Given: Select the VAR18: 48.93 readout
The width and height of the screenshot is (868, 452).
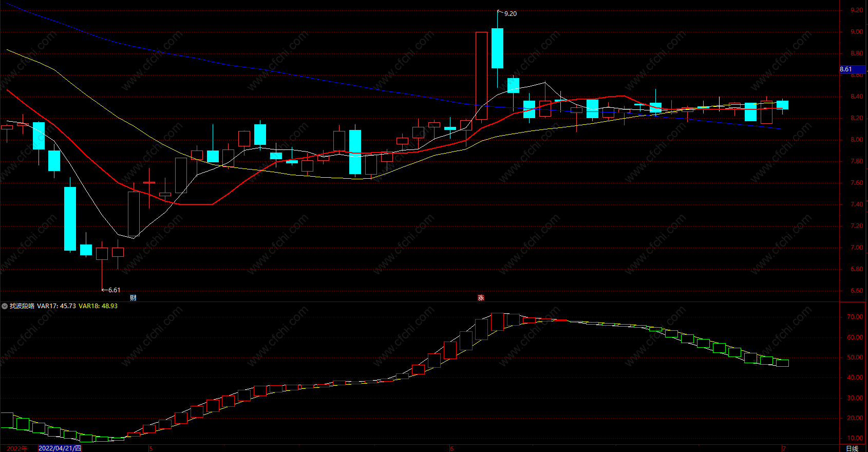Looking at the screenshot, I should coord(98,306).
